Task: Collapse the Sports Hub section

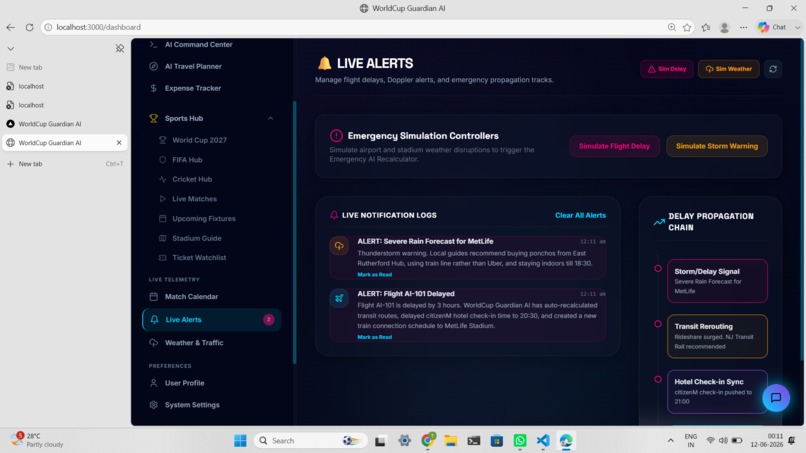Action: coord(270,118)
